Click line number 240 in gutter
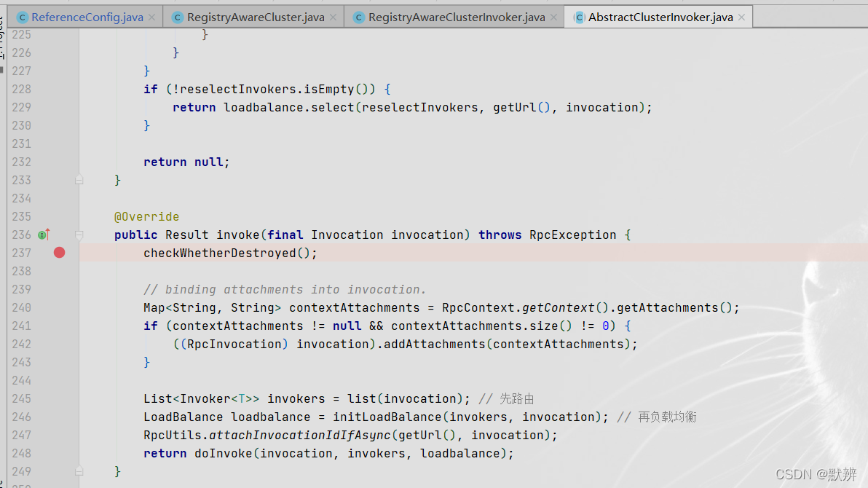 tap(22, 307)
